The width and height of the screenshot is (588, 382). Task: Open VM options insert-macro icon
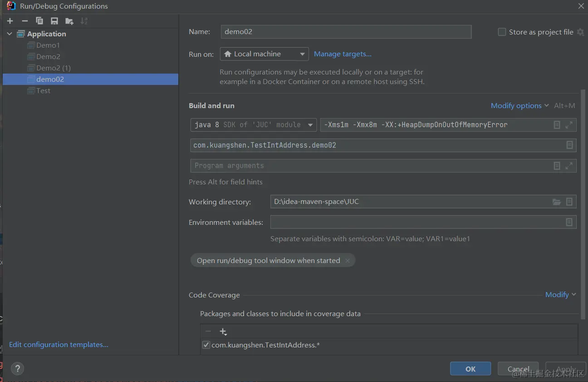click(557, 125)
